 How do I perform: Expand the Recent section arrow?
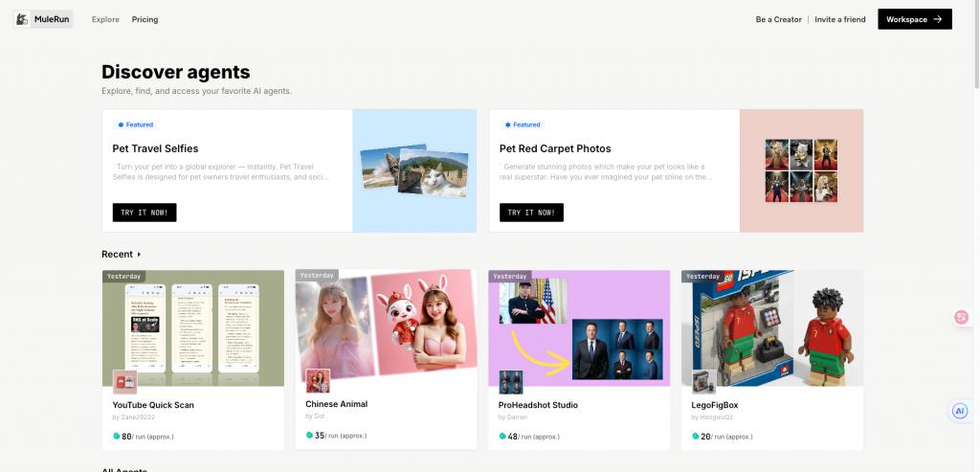[139, 255]
